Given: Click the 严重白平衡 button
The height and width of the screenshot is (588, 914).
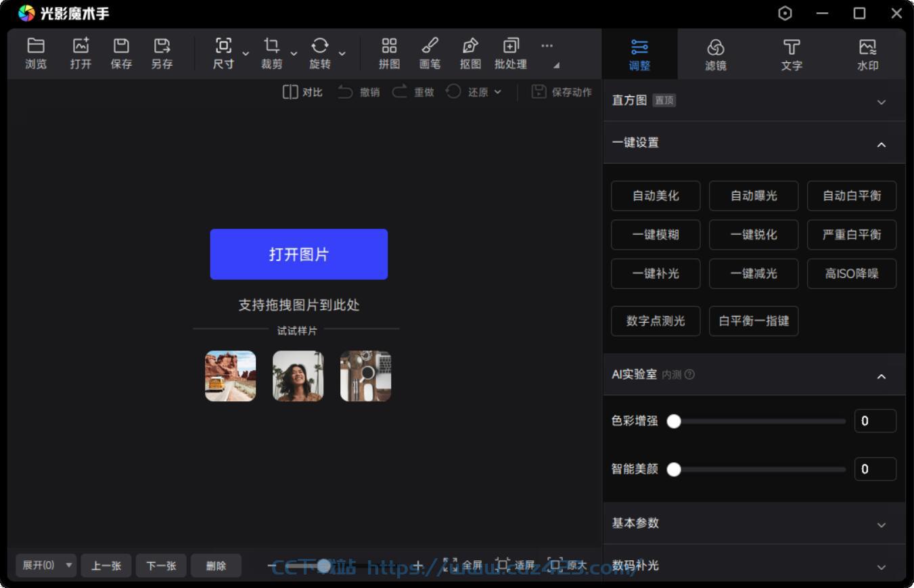Looking at the screenshot, I should 852,235.
